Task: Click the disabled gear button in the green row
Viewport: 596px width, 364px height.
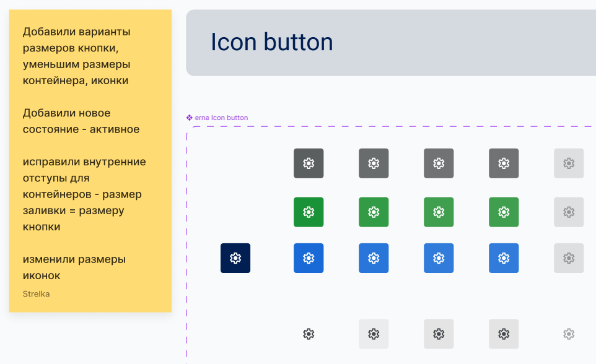Action: [x=569, y=212]
